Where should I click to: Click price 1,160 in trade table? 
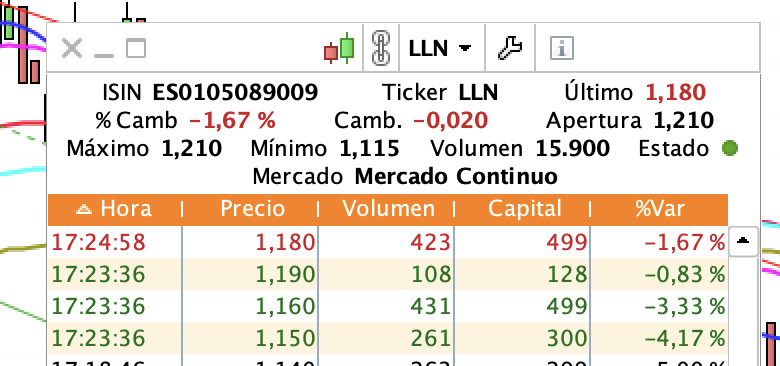(x=286, y=306)
